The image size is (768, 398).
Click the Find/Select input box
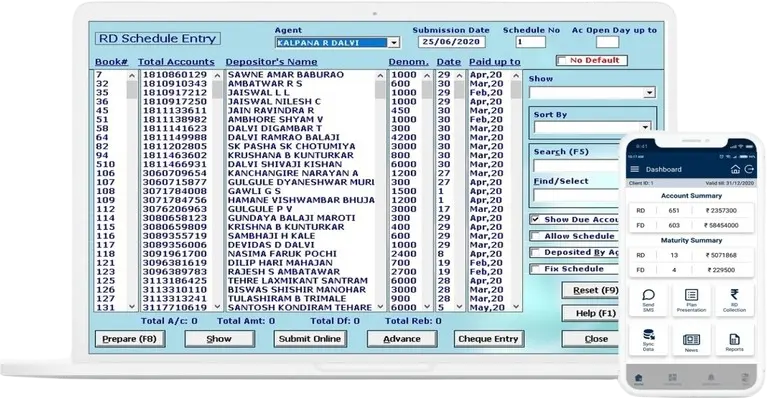click(x=576, y=195)
